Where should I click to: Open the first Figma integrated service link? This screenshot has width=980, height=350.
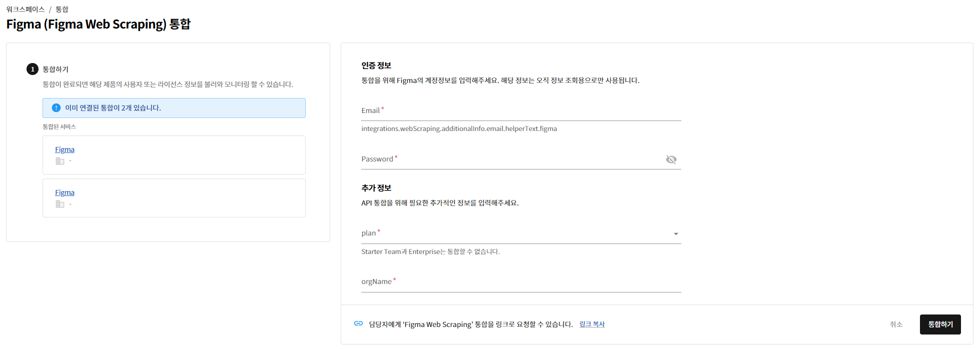pyautogui.click(x=65, y=149)
